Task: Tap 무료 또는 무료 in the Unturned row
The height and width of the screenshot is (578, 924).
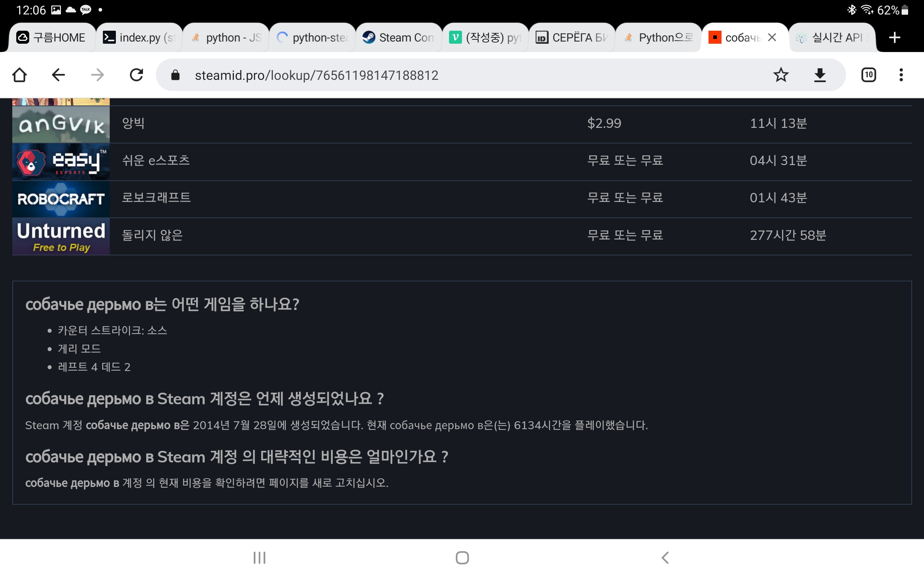Action: (x=625, y=235)
